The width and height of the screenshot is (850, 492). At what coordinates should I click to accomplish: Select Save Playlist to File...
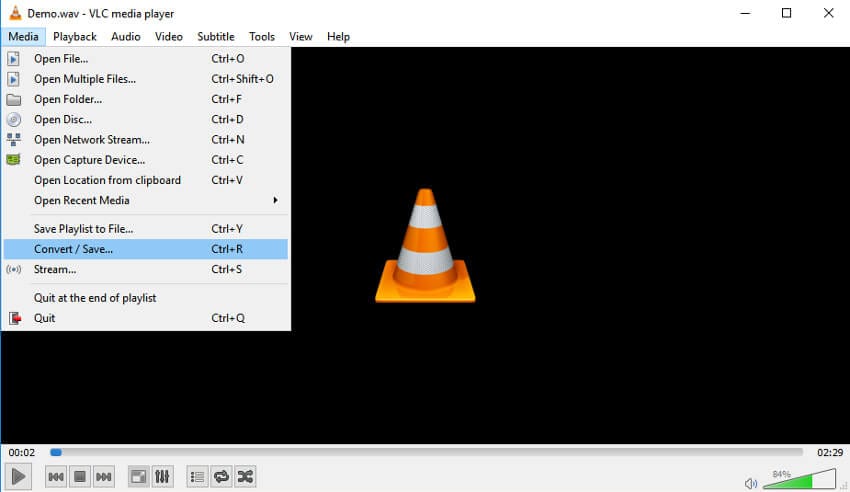(x=145, y=229)
